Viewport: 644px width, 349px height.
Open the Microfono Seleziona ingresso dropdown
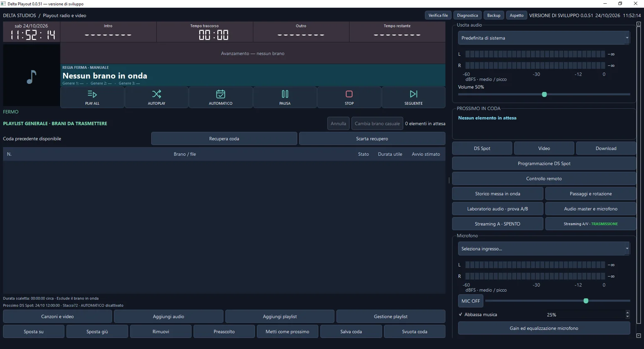(544, 248)
